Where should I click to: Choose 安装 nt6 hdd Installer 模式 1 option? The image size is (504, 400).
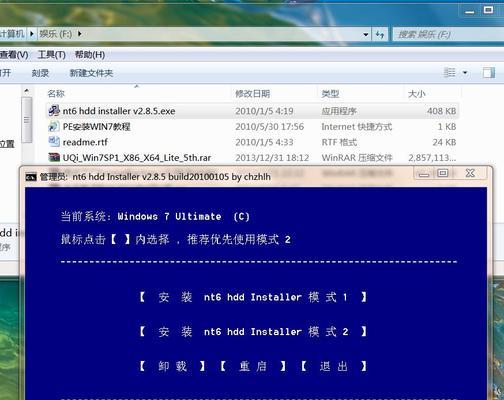(253, 297)
